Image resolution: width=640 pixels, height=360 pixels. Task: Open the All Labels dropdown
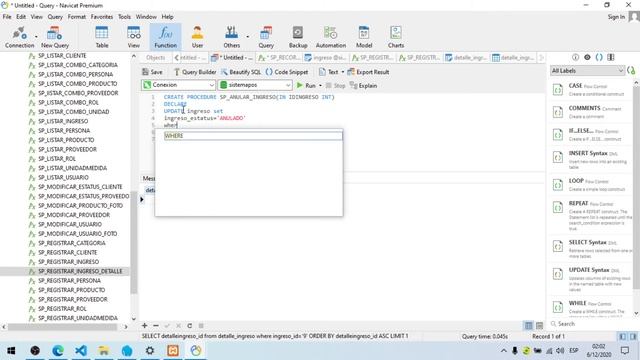coord(587,71)
